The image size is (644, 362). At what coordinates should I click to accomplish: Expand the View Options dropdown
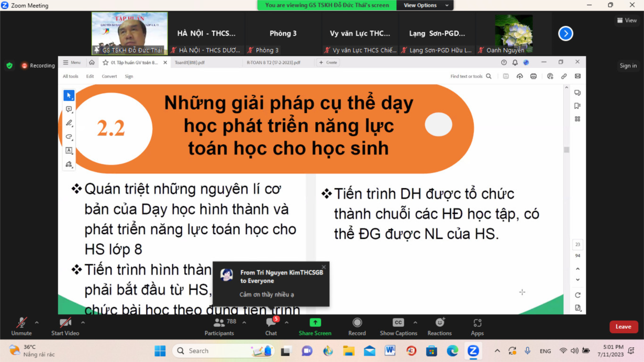pyautogui.click(x=426, y=5)
